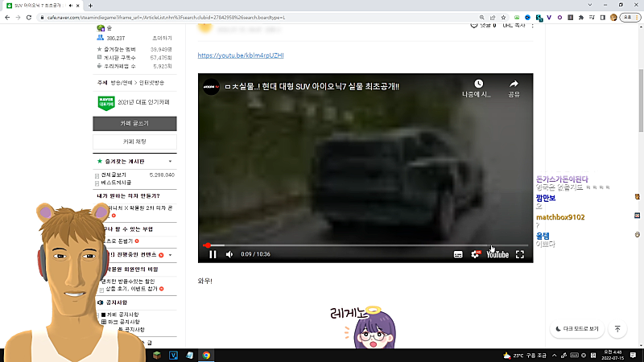The image size is (644, 362).
Task: Select the SUV 아이오닉 7 browser tab
Action: [x=41, y=6]
